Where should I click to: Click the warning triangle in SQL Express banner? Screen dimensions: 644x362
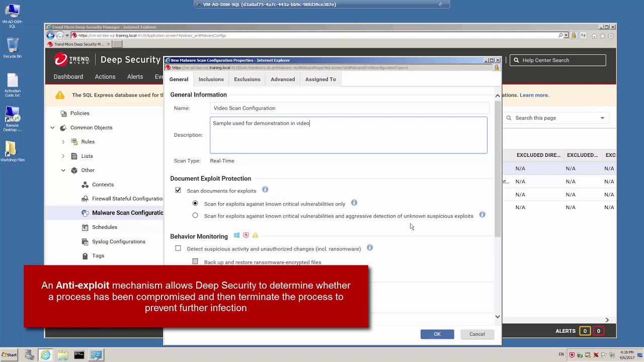(x=60, y=95)
